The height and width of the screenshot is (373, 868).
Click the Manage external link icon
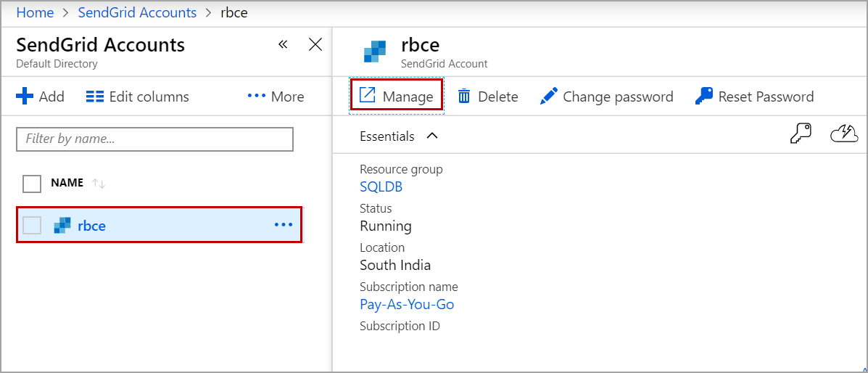click(368, 96)
